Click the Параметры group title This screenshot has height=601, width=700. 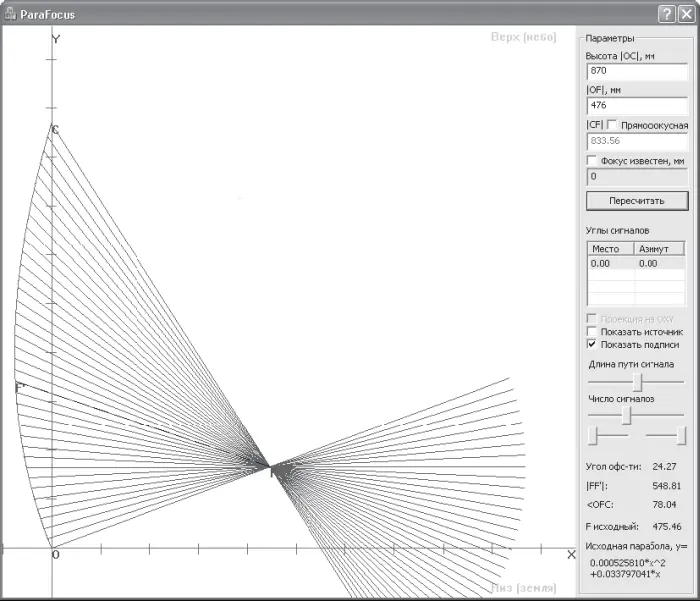(610, 38)
